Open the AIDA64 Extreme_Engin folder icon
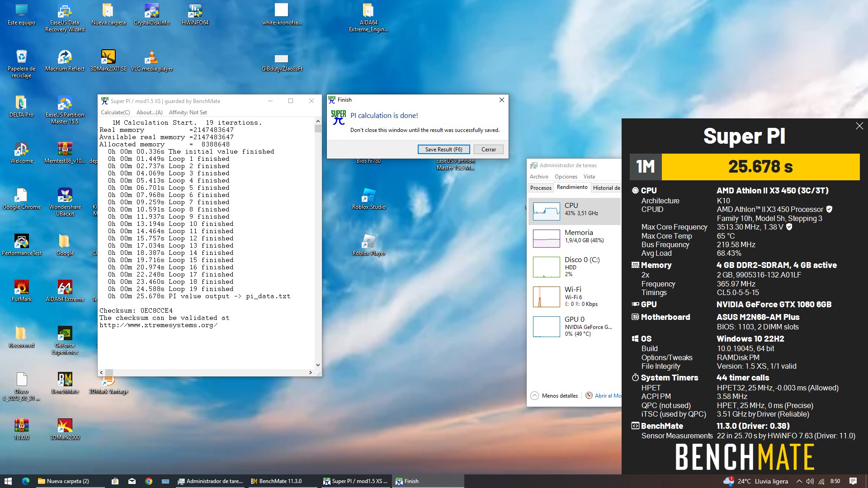The height and width of the screenshot is (488, 868). pyautogui.click(x=368, y=18)
